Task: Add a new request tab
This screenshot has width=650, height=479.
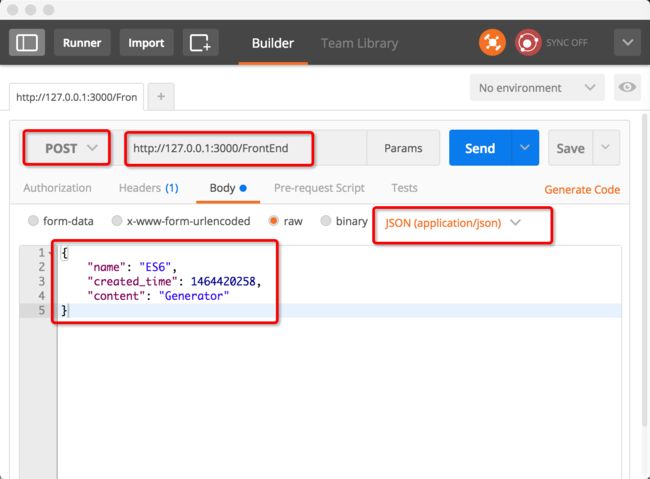Action: 161,97
